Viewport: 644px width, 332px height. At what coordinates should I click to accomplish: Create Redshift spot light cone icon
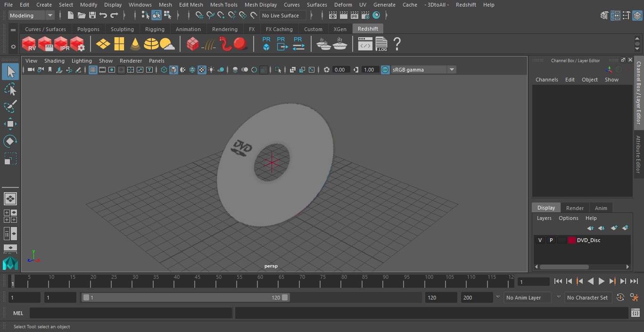tap(135, 44)
